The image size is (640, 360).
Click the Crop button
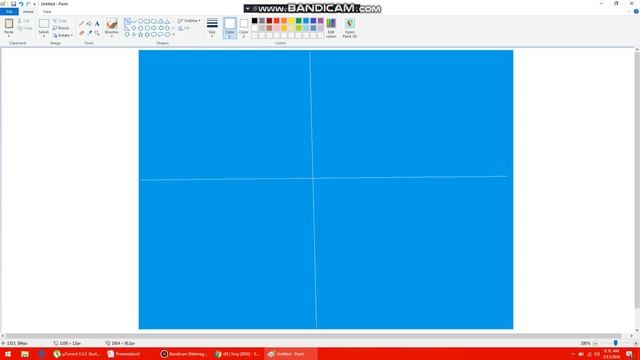pos(60,21)
